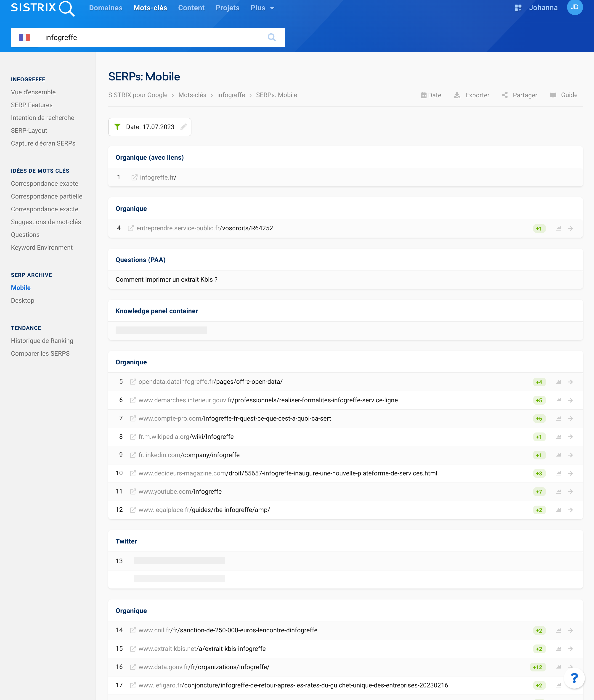Click the Johanna user name
The height and width of the screenshot is (700, 594).
click(x=543, y=8)
